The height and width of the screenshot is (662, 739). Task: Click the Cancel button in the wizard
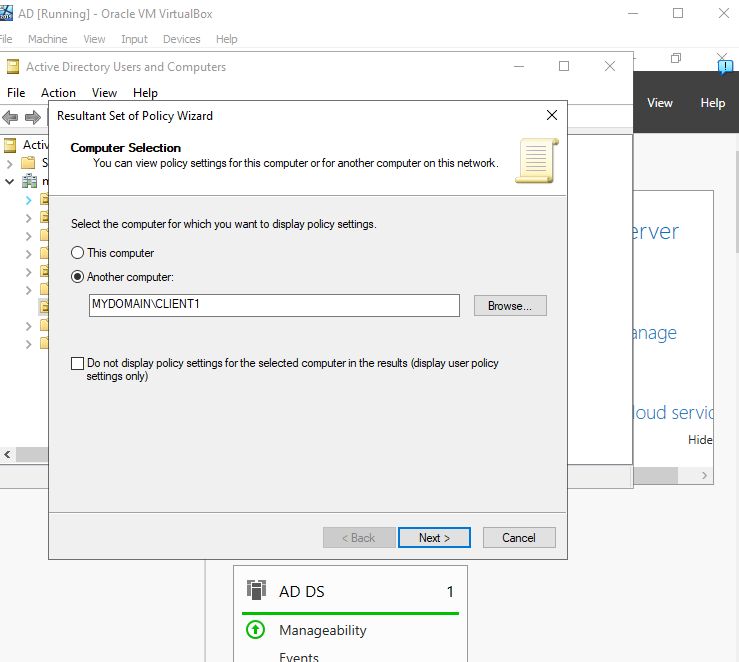tap(519, 538)
